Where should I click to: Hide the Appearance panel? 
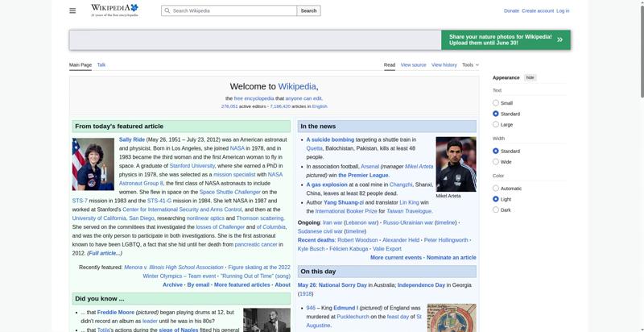point(530,77)
